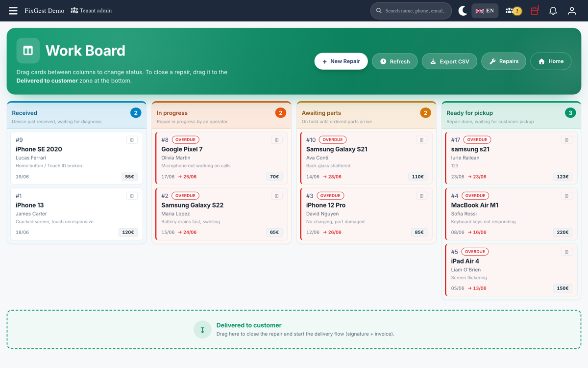
Task: Click the Tenant admin label
Action: click(x=91, y=11)
